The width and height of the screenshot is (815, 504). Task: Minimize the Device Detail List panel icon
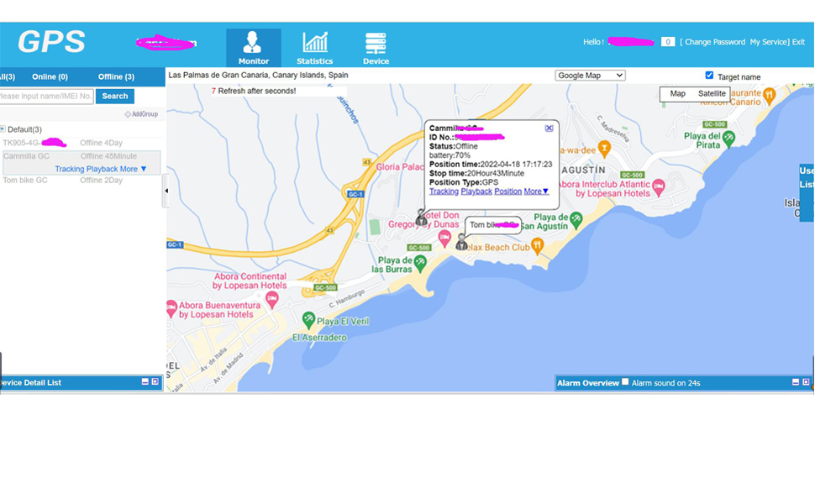145,382
